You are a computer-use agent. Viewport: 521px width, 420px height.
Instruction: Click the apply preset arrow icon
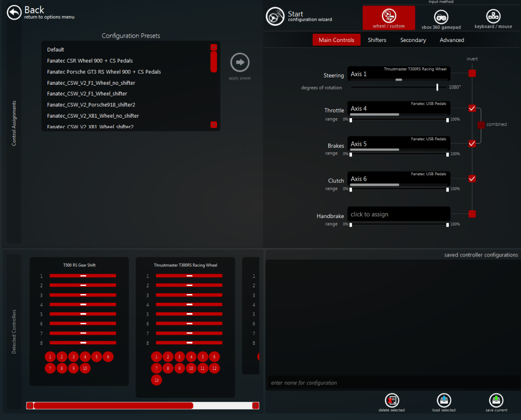point(240,62)
